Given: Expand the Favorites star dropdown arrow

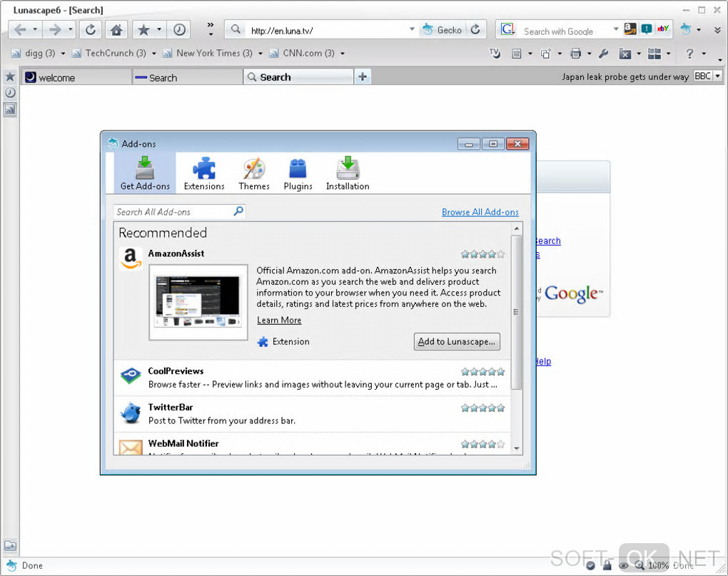Looking at the screenshot, I should click(158, 30).
